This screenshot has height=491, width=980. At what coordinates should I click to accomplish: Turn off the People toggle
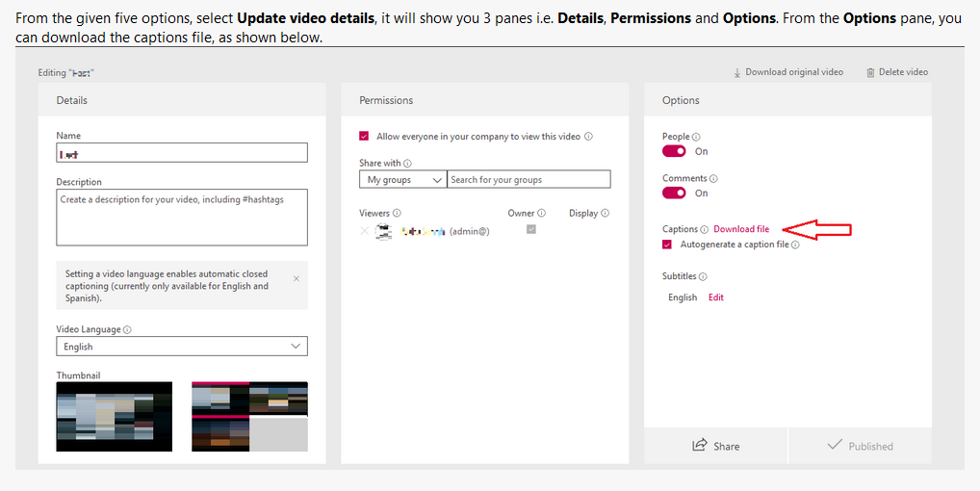coord(675,151)
